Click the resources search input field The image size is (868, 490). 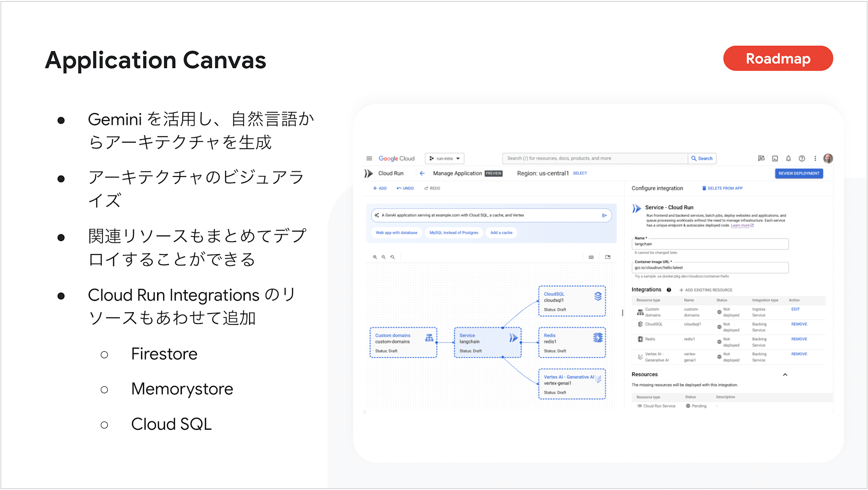[x=595, y=159]
